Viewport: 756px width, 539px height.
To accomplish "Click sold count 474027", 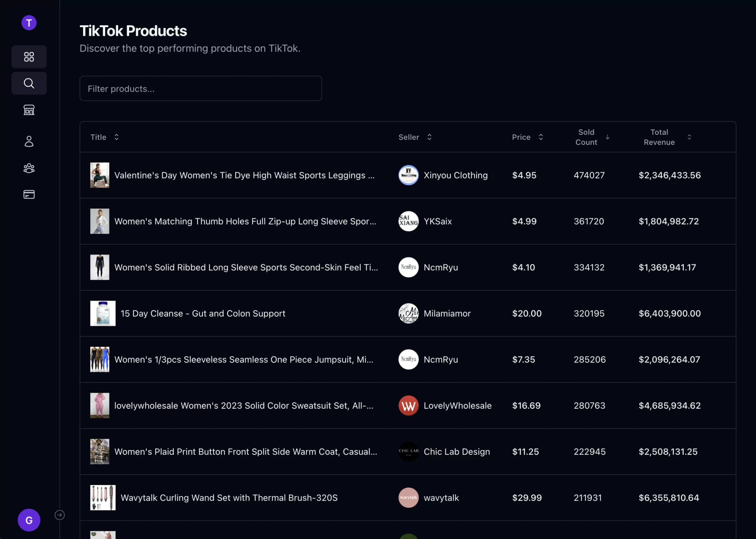I will [589, 175].
